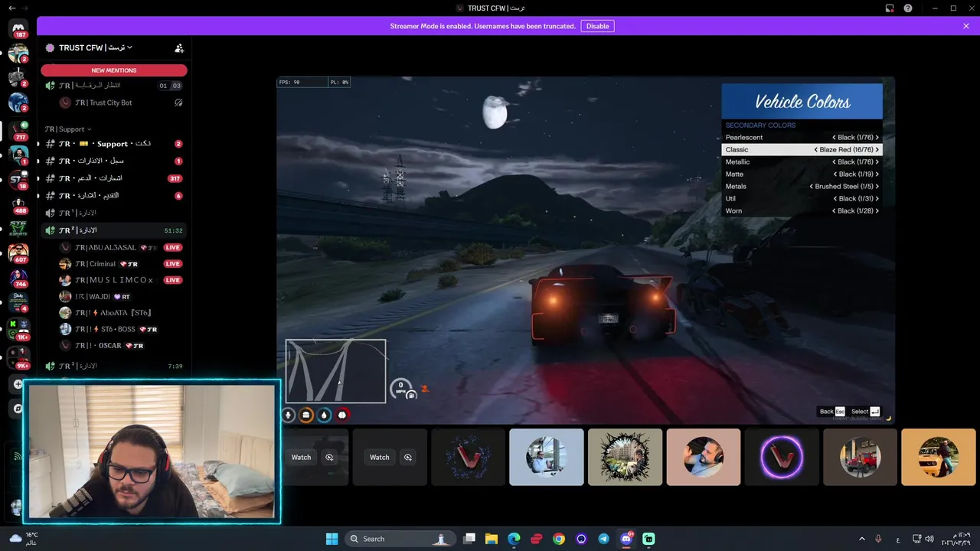
Task: Watch the first stream tile
Action: coord(302,457)
